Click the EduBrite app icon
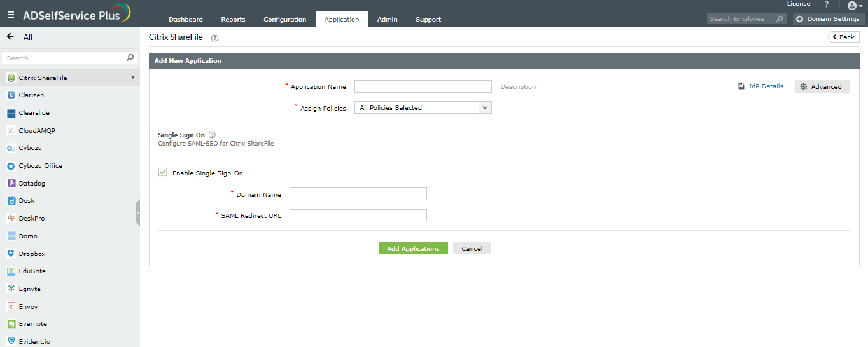868x347 pixels. pyautogui.click(x=11, y=271)
